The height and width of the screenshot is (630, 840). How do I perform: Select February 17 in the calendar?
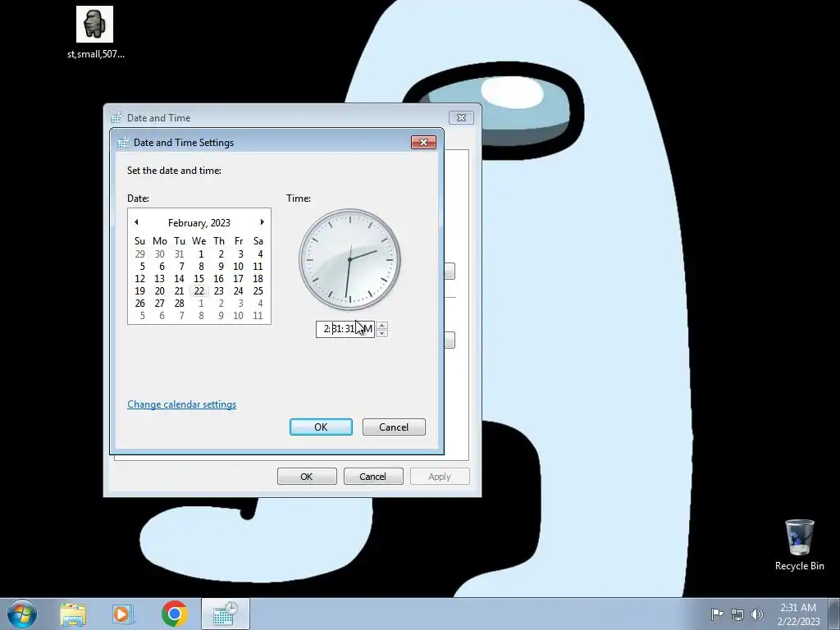pos(238,279)
